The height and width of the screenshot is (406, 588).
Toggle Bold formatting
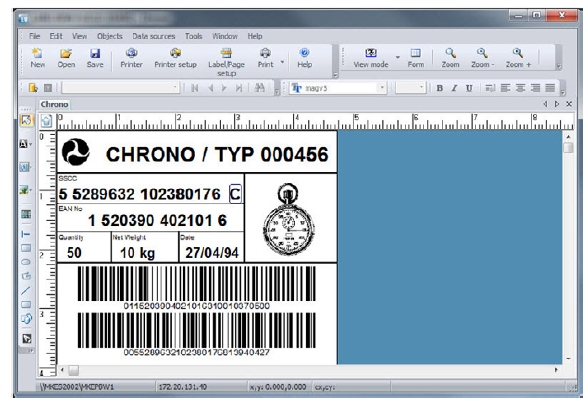[440, 88]
